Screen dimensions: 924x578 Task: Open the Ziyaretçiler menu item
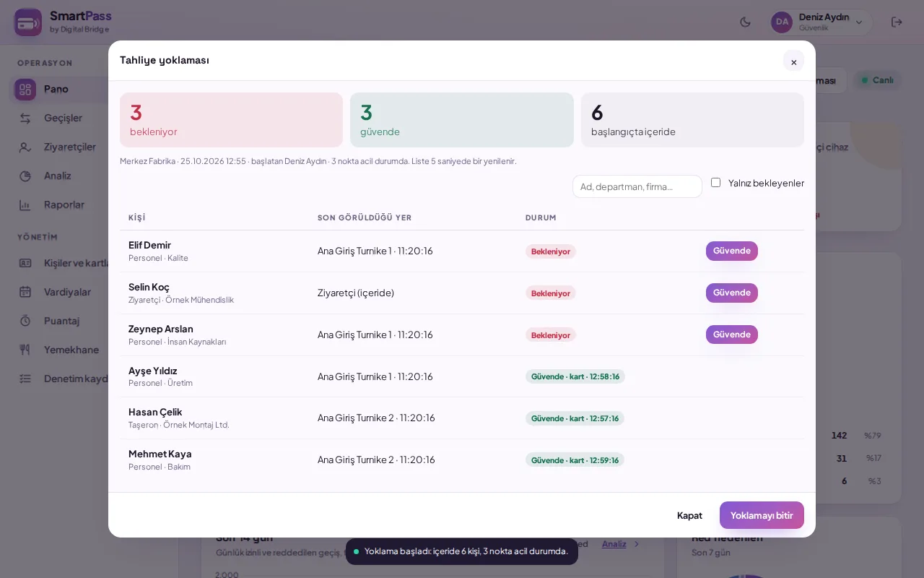[69, 147]
